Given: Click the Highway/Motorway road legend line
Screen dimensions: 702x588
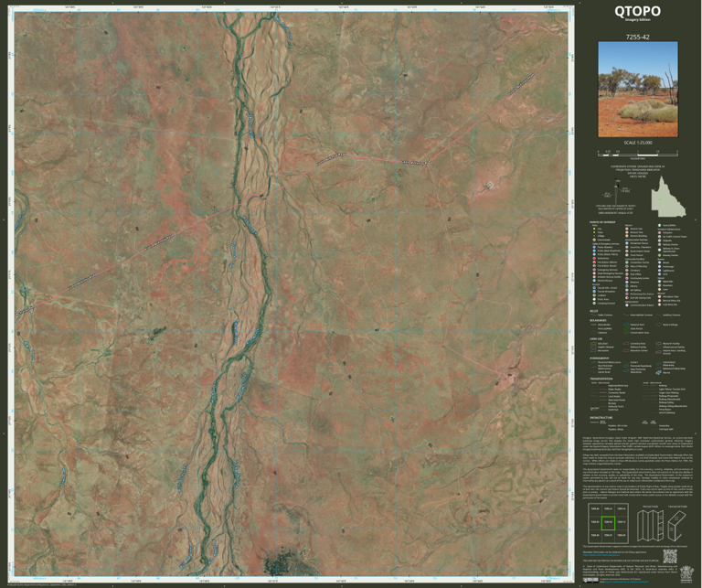Looking at the screenshot, I should (603, 386).
